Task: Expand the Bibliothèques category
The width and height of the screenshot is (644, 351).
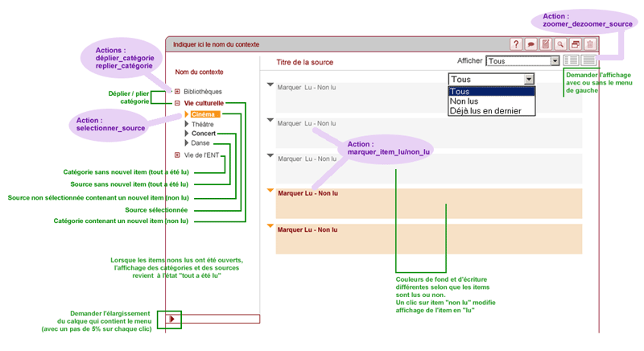Action: coord(177,92)
